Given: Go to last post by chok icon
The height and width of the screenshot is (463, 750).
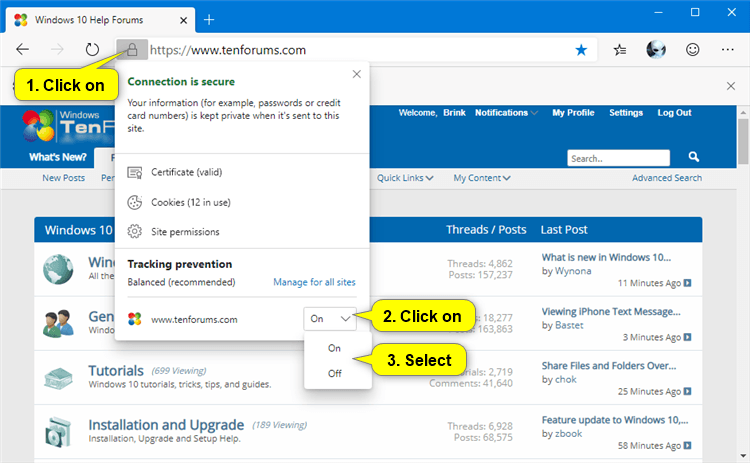Looking at the screenshot, I should pyautogui.click(x=687, y=391).
